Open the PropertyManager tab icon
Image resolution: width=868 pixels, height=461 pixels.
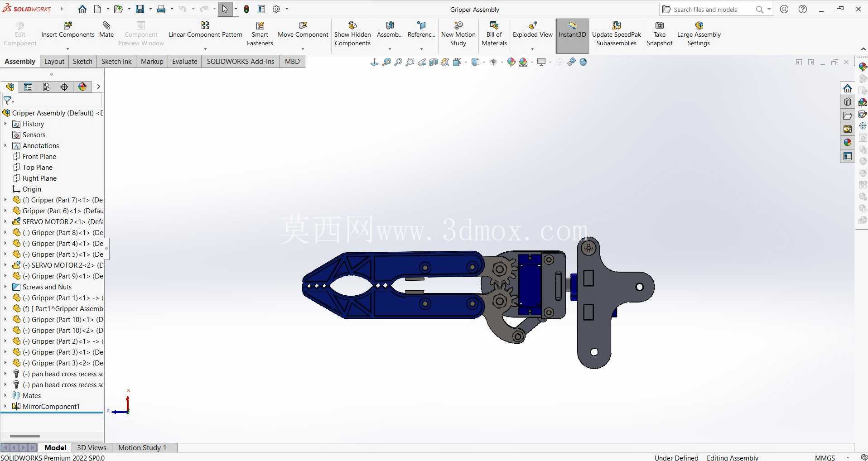coord(28,87)
